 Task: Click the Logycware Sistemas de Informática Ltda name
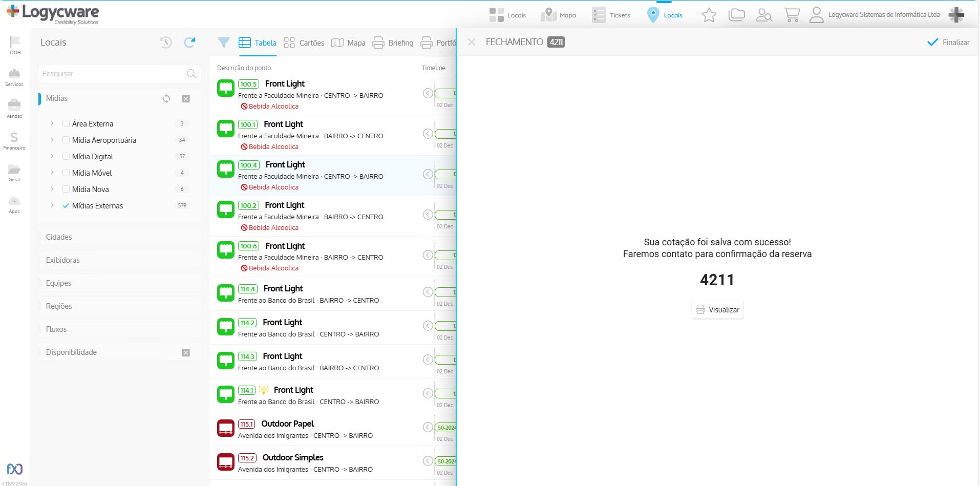pyautogui.click(x=884, y=15)
